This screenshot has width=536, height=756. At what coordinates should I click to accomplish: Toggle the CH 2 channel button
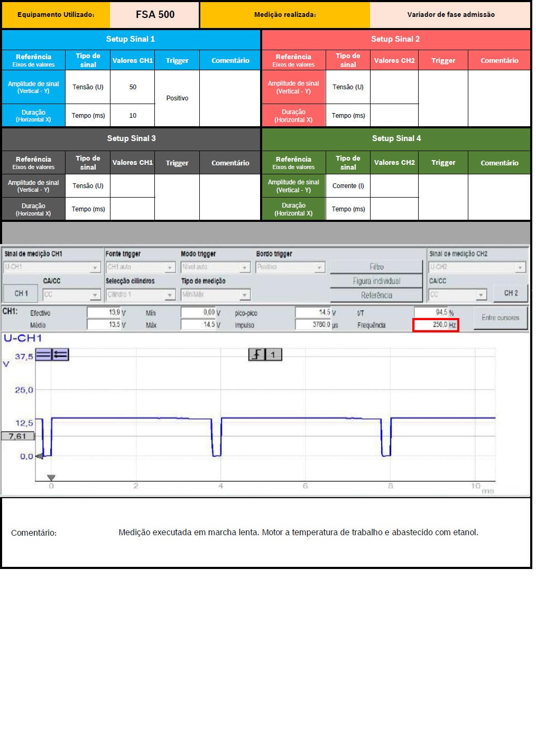tap(511, 293)
